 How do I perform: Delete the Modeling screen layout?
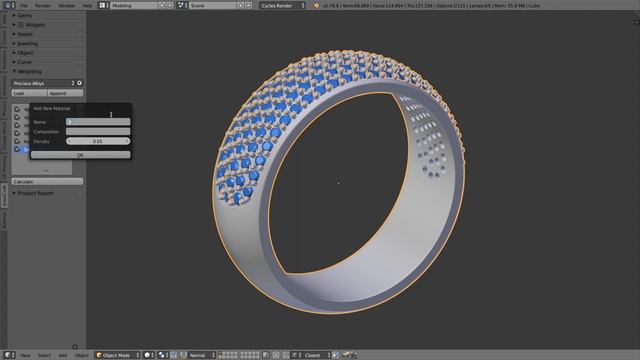tap(170, 5)
